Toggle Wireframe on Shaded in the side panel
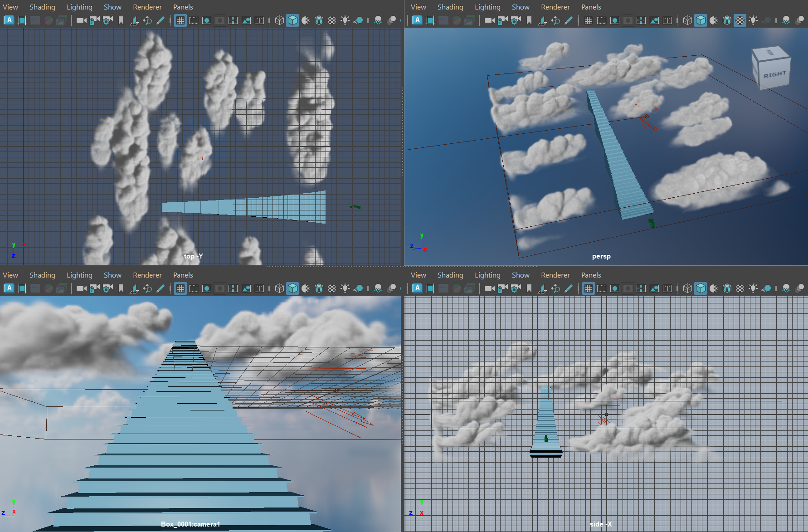Viewport: 808px width, 532px height. [x=727, y=288]
